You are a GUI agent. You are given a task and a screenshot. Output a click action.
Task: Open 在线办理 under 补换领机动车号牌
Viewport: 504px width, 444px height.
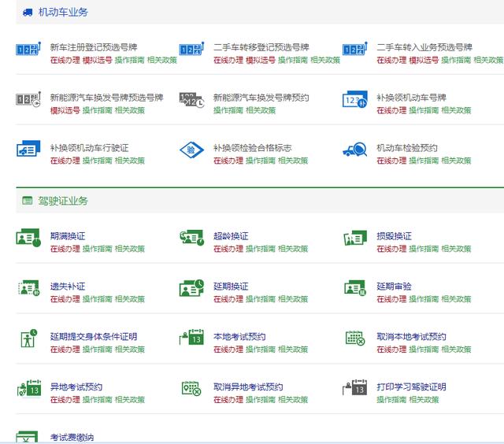pos(391,110)
